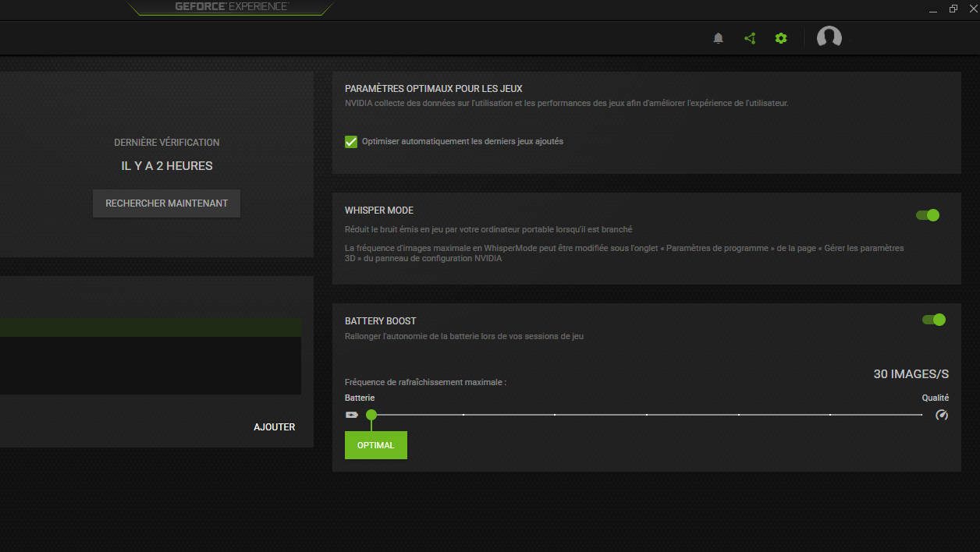The image size is (980, 552).
Task: Click the user profile avatar
Action: coord(829,37)
